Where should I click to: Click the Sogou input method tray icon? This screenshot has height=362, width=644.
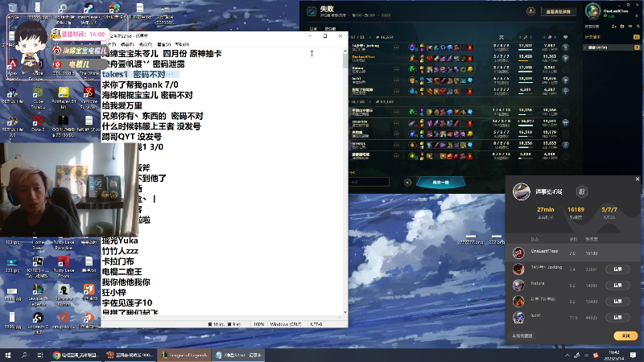596,356
